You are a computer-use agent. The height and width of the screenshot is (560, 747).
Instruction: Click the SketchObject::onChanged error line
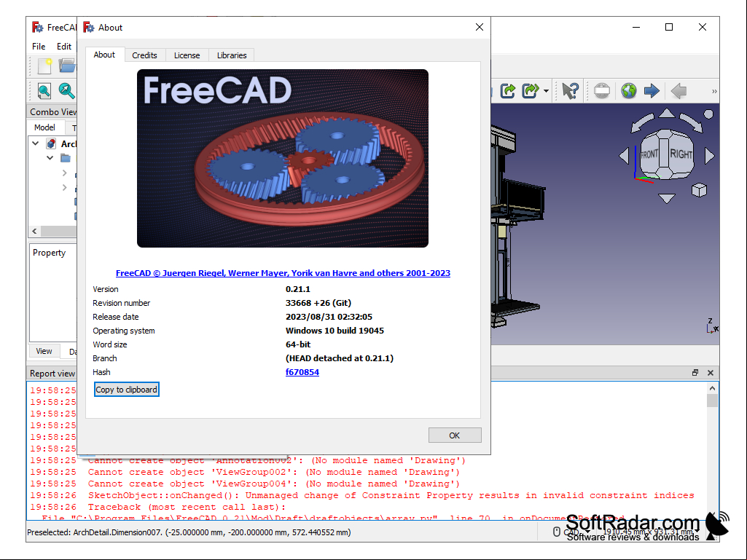click(x=362, y=495)
